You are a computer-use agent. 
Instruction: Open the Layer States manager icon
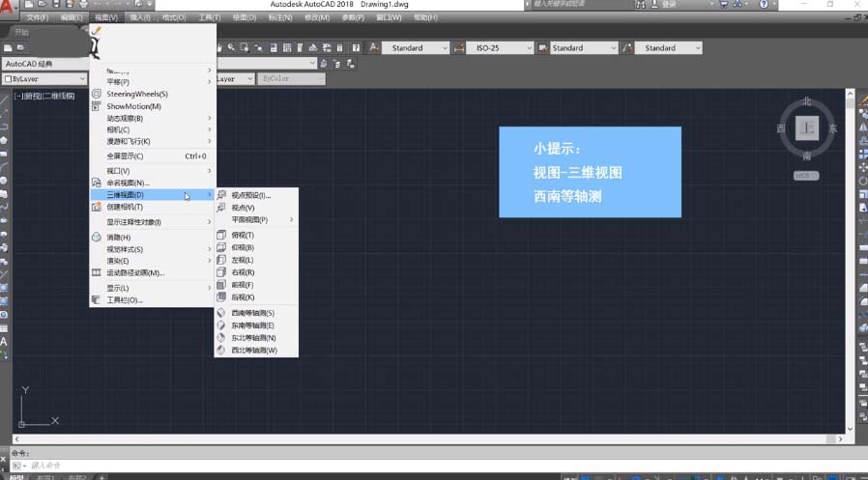tap(350, 64)
